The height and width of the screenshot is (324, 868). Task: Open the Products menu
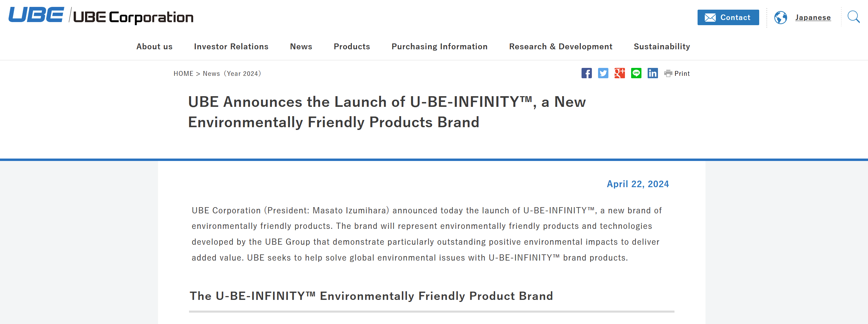point(352,47)
